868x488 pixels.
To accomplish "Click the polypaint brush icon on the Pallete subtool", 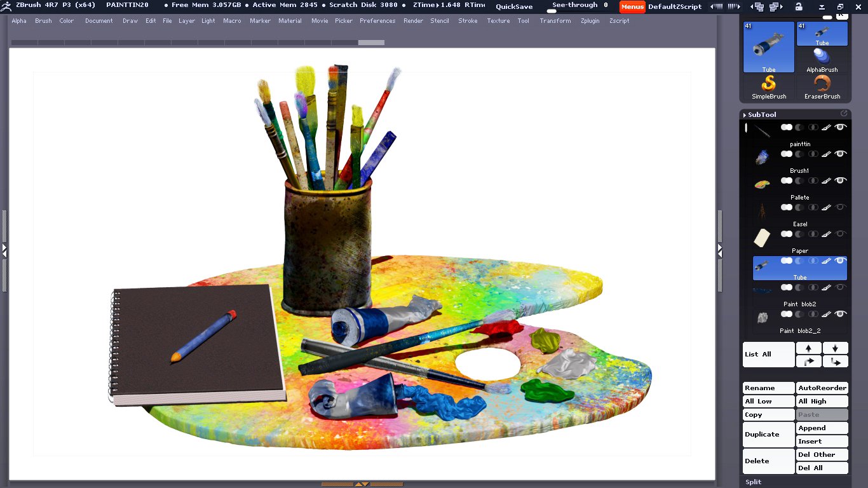I will [826, 181].
